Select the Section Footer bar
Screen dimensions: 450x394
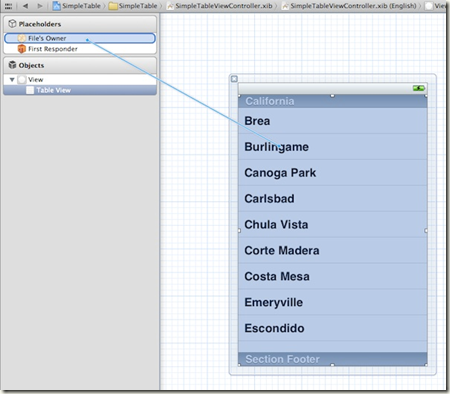tap(333, 359)
